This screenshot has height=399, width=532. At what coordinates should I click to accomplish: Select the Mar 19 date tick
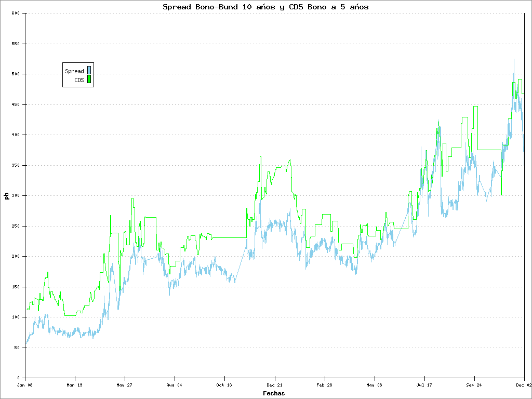point(75,385)
